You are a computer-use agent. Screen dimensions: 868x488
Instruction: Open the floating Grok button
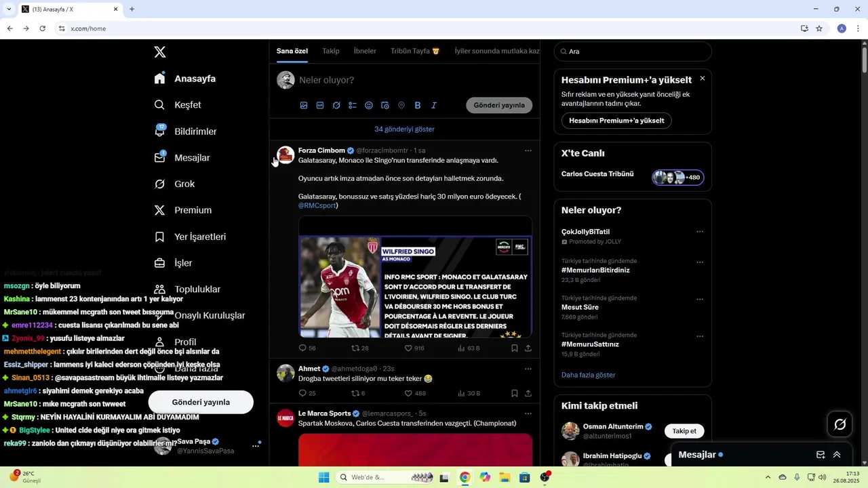840,424
